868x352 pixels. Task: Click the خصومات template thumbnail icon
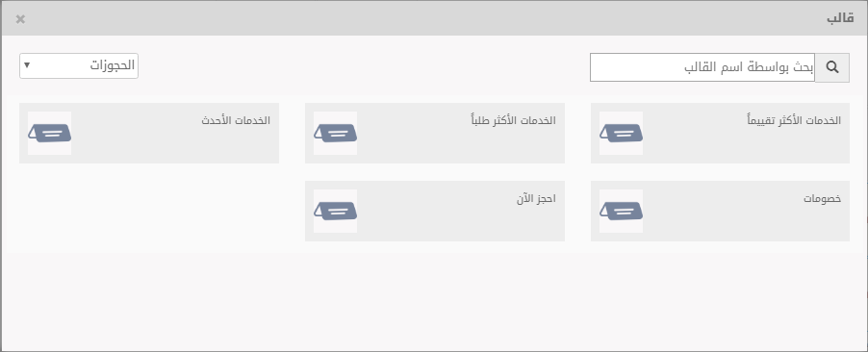click(621, 212)
